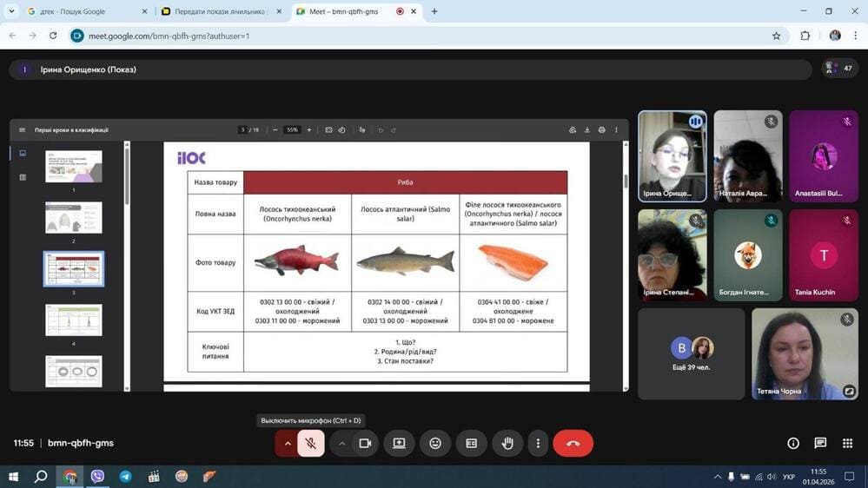Select slide 4 thumbnail in PDF sidebar
The width and height of the screenshot is (868, 488).
click(x=74, y=320)
